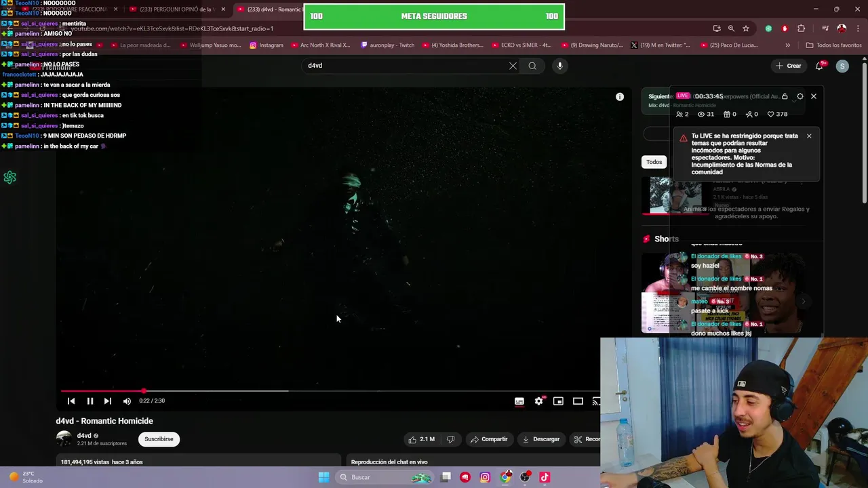Open the Crear create menu

click(789, 66)
